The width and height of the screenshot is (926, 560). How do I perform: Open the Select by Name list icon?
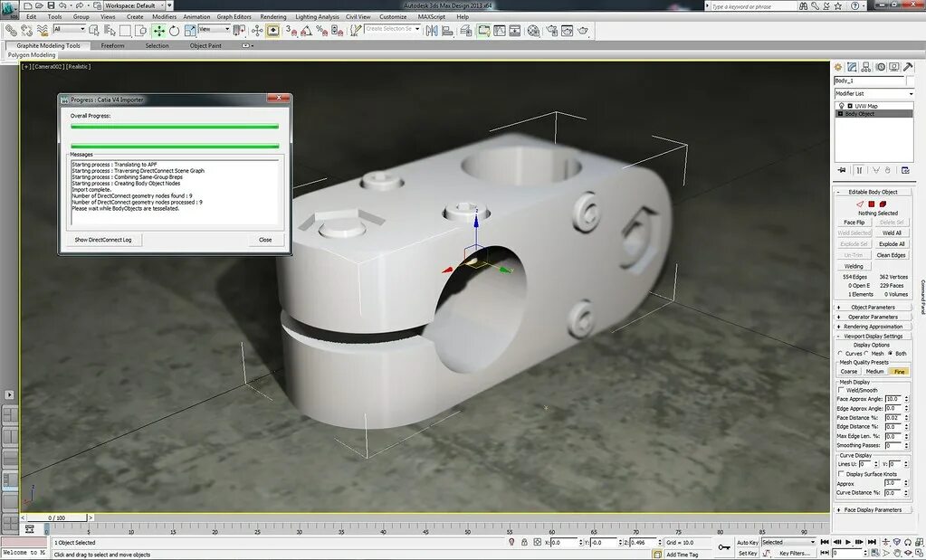(110, 31)
